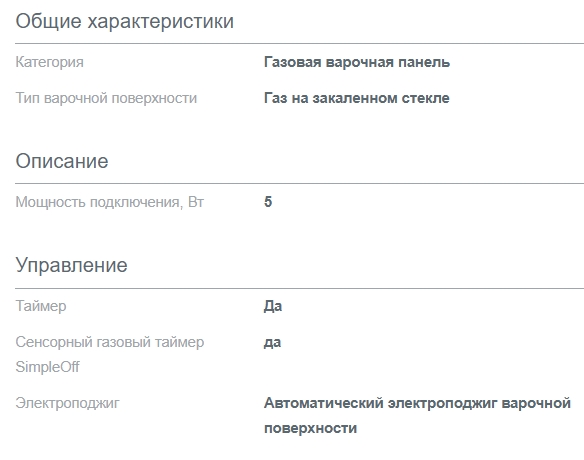Click the Описание section heading
This screenshot has height=460, width=584.
[x=62, y=161]
